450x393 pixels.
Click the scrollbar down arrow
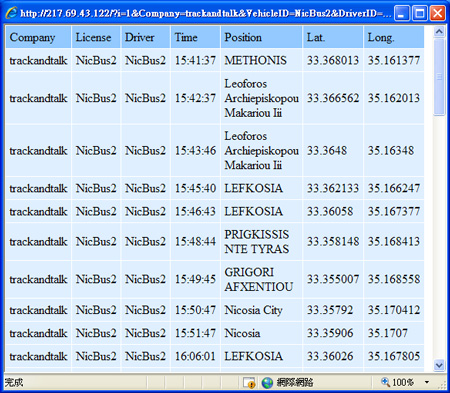(x=439, y=365)
